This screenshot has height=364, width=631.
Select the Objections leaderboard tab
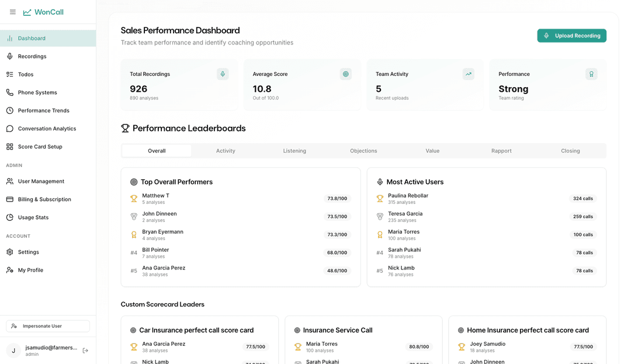[363, 151]
